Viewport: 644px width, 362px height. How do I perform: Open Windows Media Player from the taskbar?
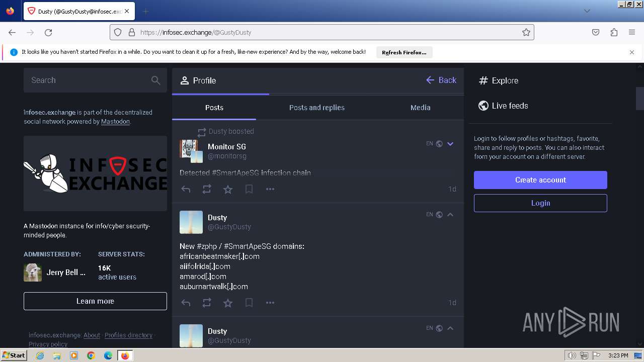[74, 355]
